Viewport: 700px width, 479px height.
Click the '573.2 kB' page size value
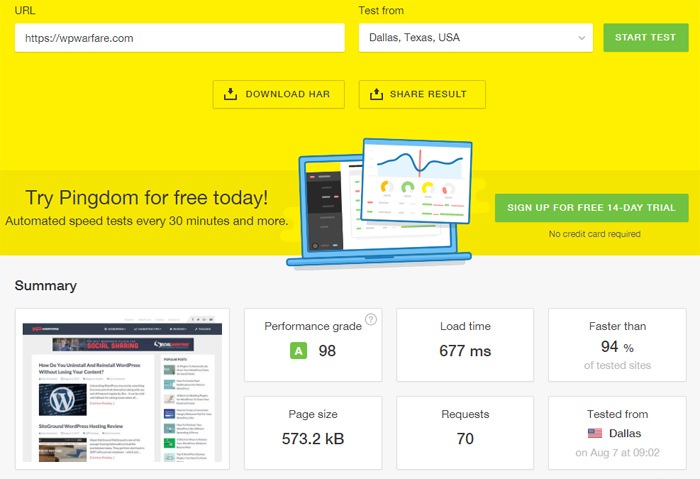pos(313,439)
